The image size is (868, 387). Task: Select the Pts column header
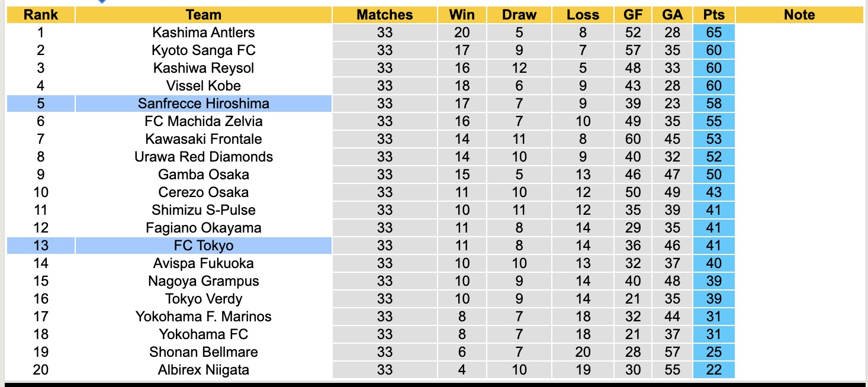tap(713, 15)
